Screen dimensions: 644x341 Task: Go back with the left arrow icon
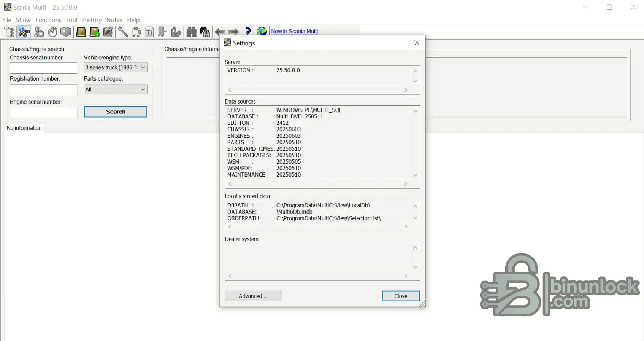[220, 32]
